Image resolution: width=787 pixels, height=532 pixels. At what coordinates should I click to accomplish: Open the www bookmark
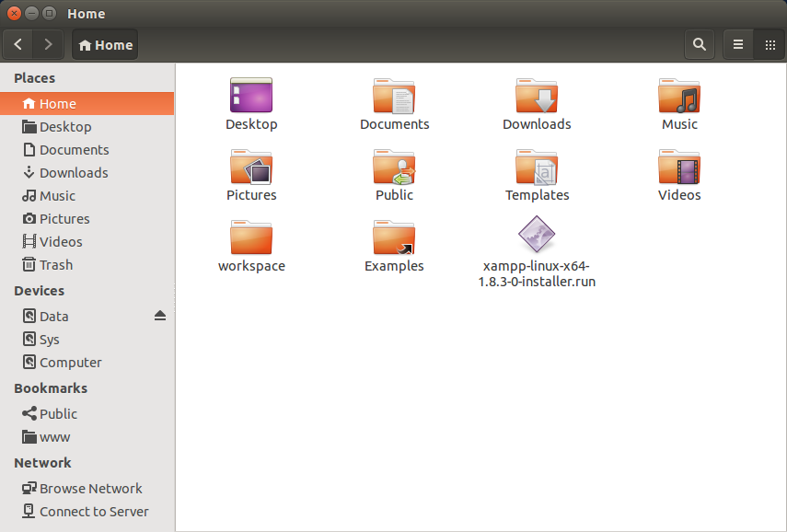pyautogui.click(x=54, y=437)
